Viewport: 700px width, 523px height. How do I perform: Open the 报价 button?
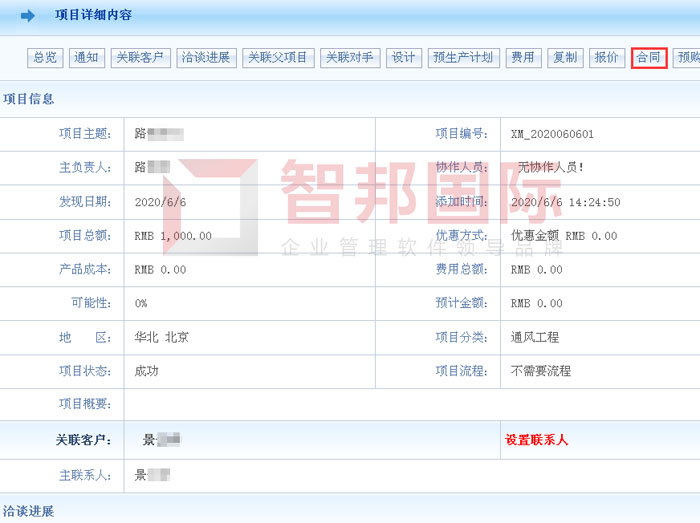pos(606,58)
